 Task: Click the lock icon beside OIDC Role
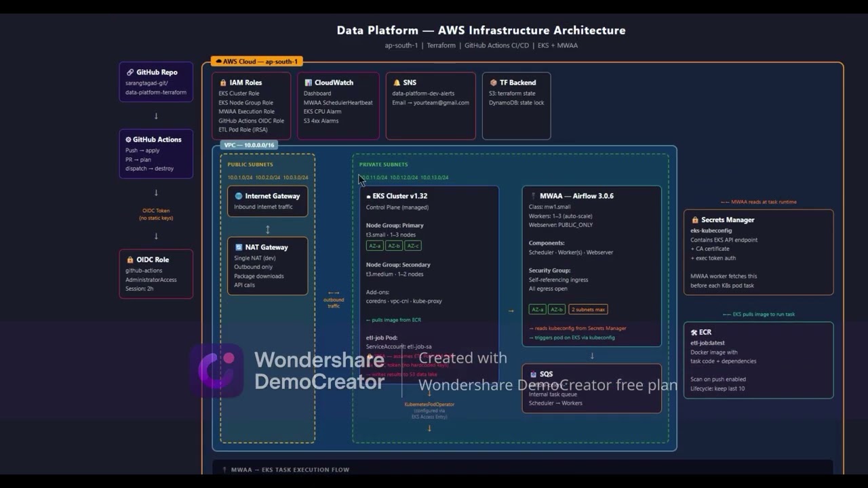tap(130, 260)
